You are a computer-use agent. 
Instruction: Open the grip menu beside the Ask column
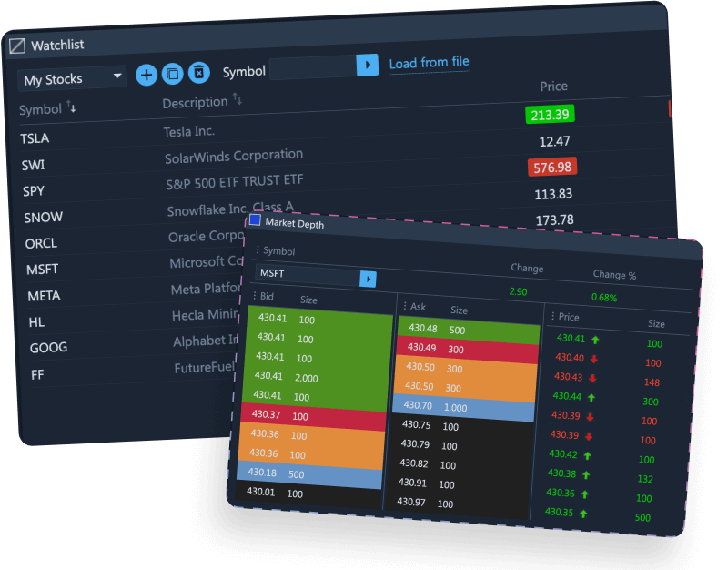[405, 305]
